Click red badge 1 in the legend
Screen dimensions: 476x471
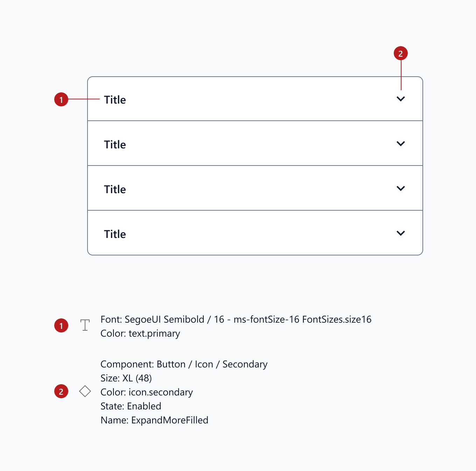click(61, 326)
